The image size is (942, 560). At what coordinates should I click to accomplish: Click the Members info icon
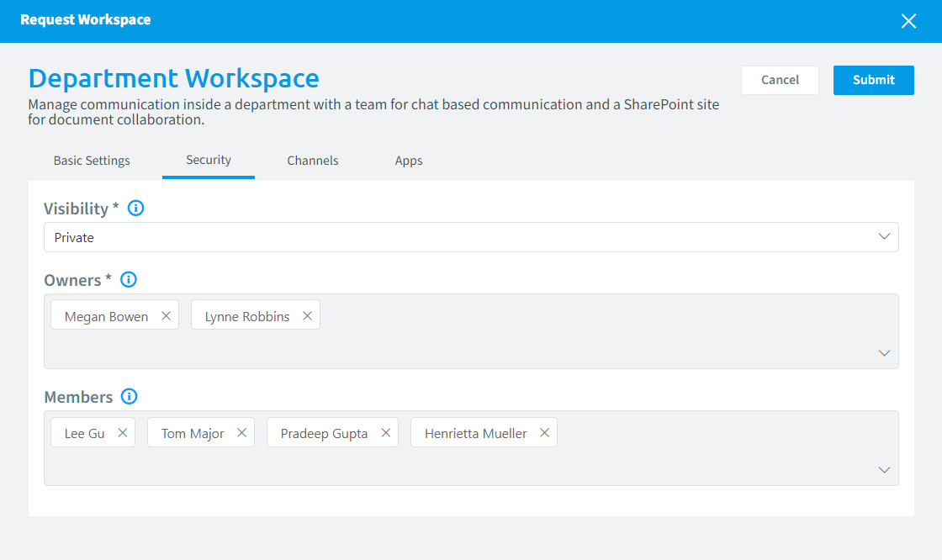[130, 397]
